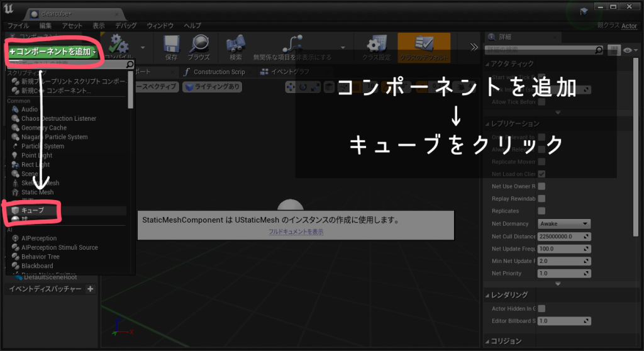Click the ライティングあり view mode button
The image size is (644, 351).
212,87
